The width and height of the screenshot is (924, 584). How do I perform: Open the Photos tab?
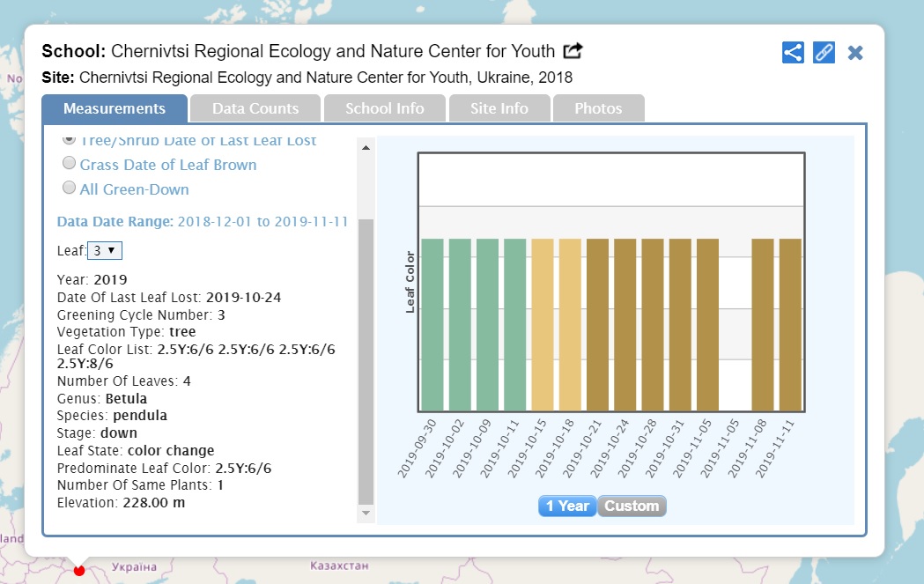598,109
